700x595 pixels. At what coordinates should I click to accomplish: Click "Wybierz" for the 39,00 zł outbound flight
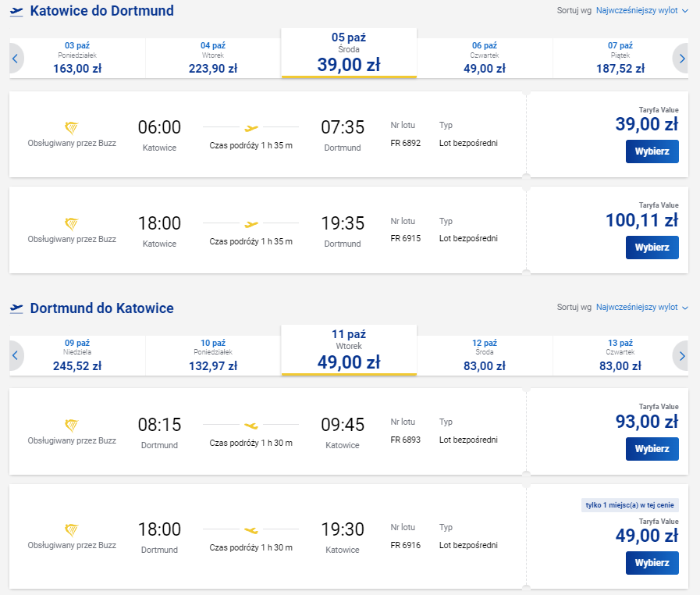coord(652,151)
